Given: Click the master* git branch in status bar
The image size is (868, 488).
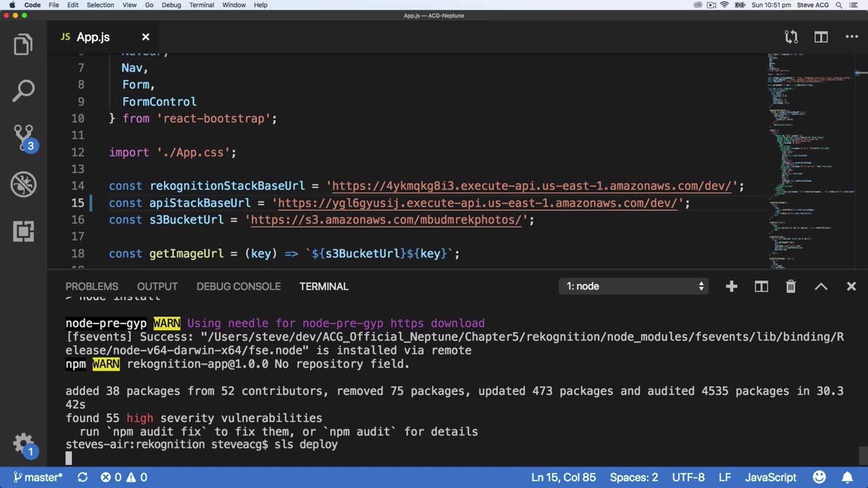Looking at the screenshot, I should point(38,477).
